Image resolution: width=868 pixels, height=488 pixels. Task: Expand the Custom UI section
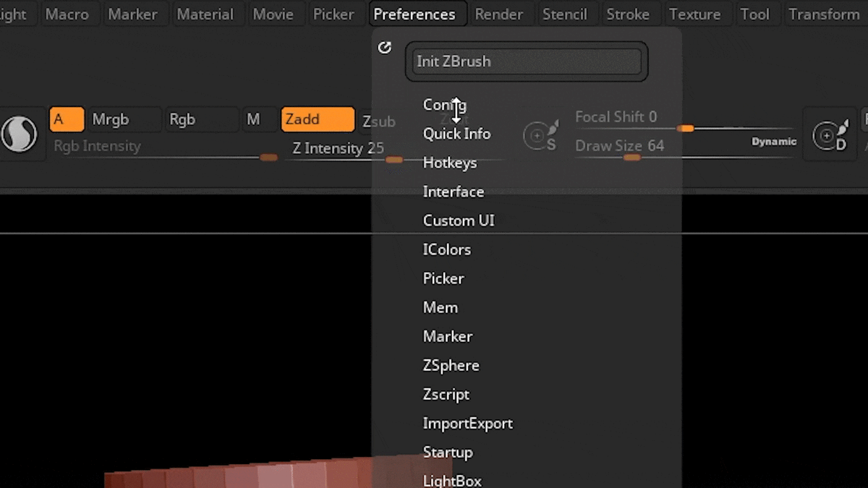click(459, 221)
